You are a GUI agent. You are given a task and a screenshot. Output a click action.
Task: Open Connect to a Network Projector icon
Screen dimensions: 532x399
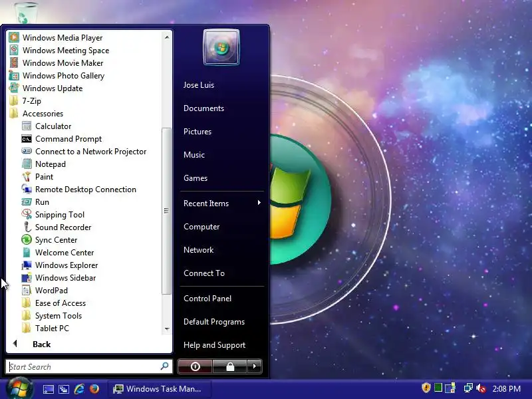[x=27, y=152]
